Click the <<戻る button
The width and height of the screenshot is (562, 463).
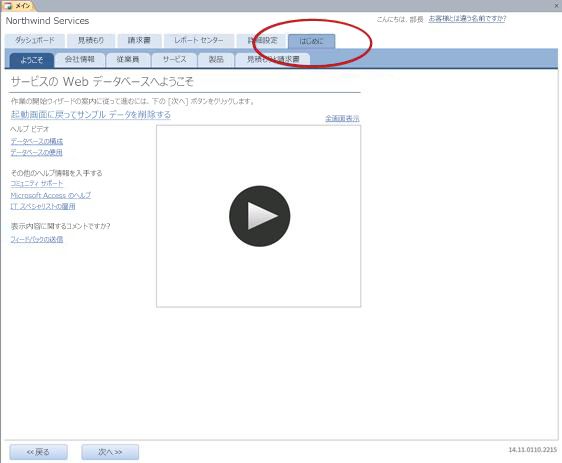(x=38, y=452)
